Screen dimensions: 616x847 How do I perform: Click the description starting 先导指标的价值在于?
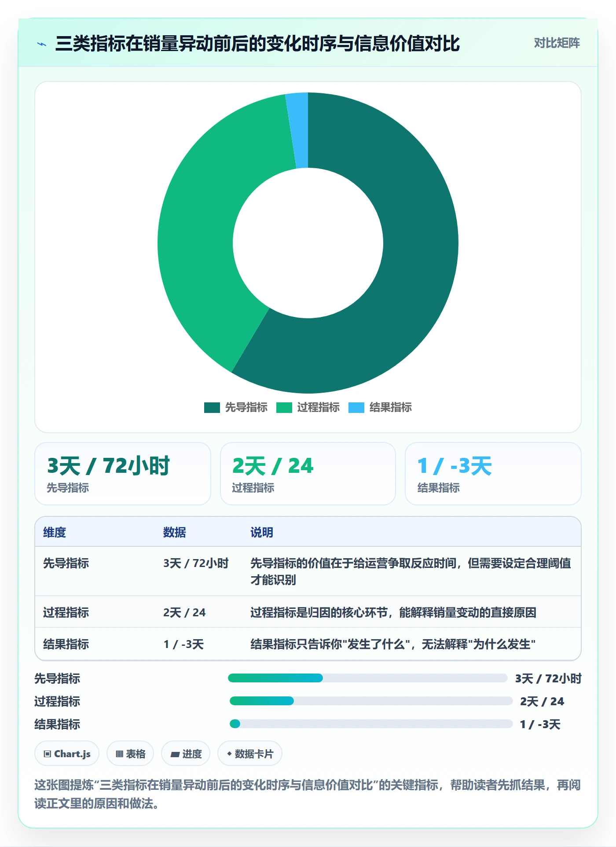pyautogui.click(x=411, y=571)
